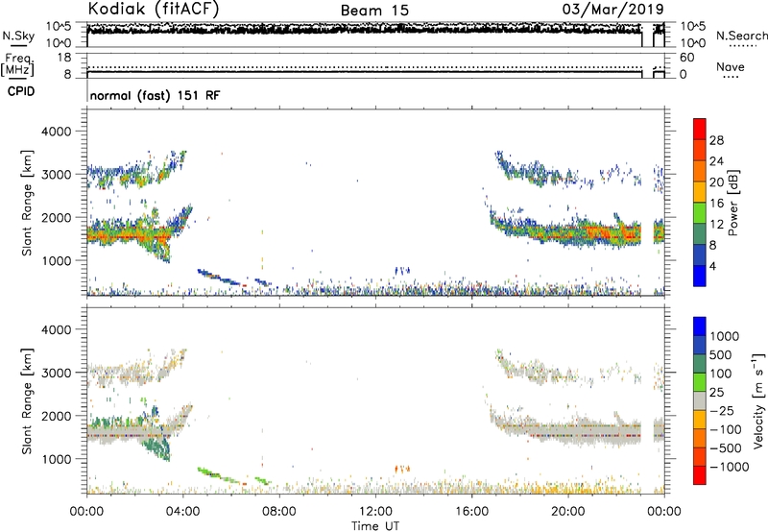Click the "CPID" label
768x532 pixels.
[x=21, y=91]
